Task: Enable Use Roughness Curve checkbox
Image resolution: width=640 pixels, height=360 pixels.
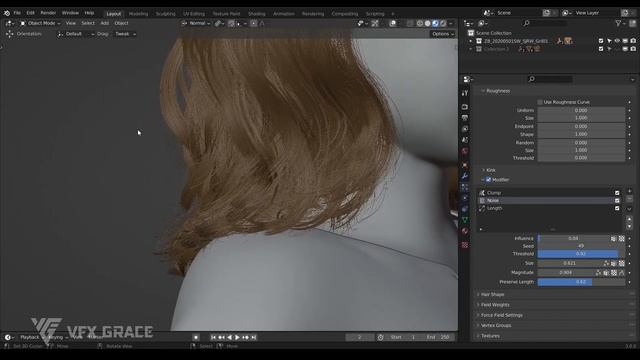Action: pyautogui.click(x=540, y=102)
